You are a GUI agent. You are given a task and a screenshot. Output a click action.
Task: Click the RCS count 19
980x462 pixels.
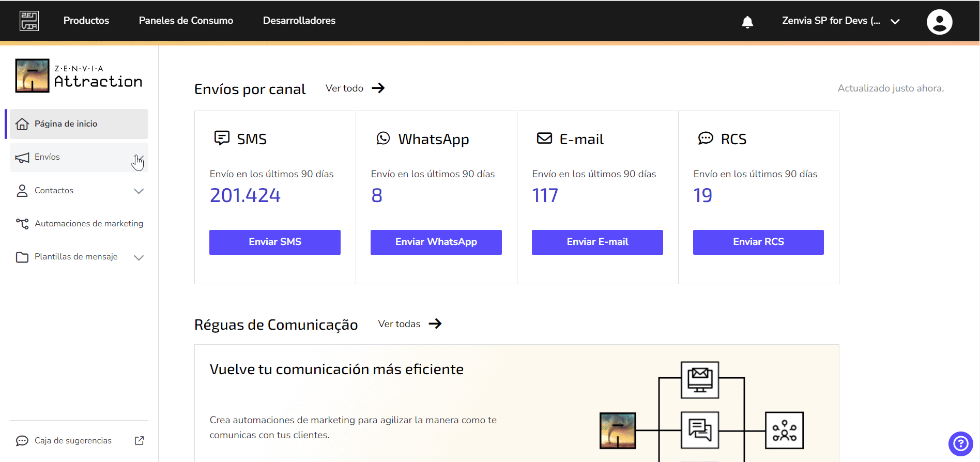click(x=702, y=195)
